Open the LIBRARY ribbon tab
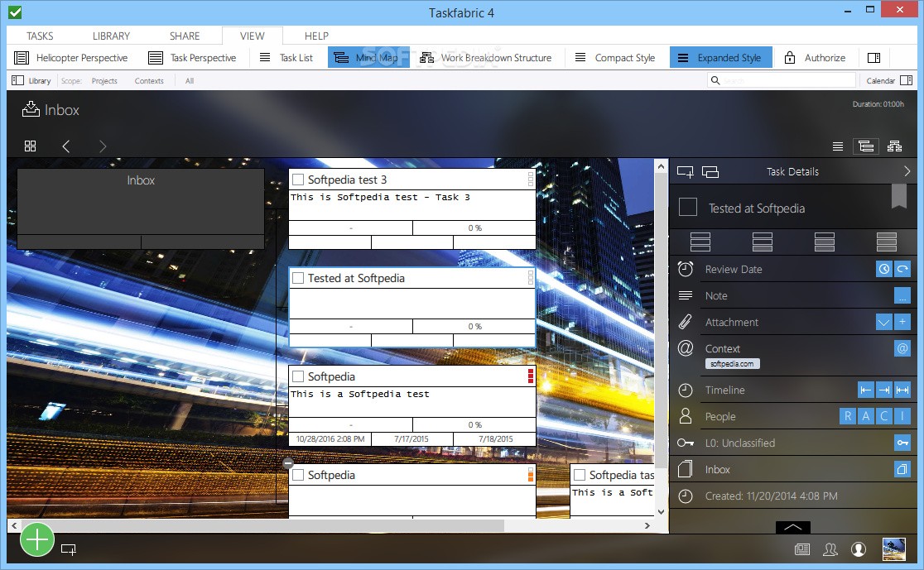The image size is (924, 570). pos(111,36)
